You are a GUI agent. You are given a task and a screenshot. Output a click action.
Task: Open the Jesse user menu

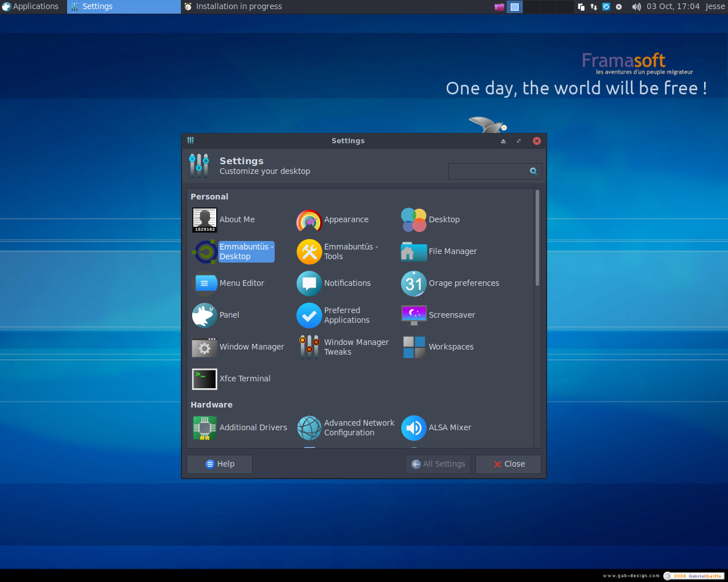[715, 7]
